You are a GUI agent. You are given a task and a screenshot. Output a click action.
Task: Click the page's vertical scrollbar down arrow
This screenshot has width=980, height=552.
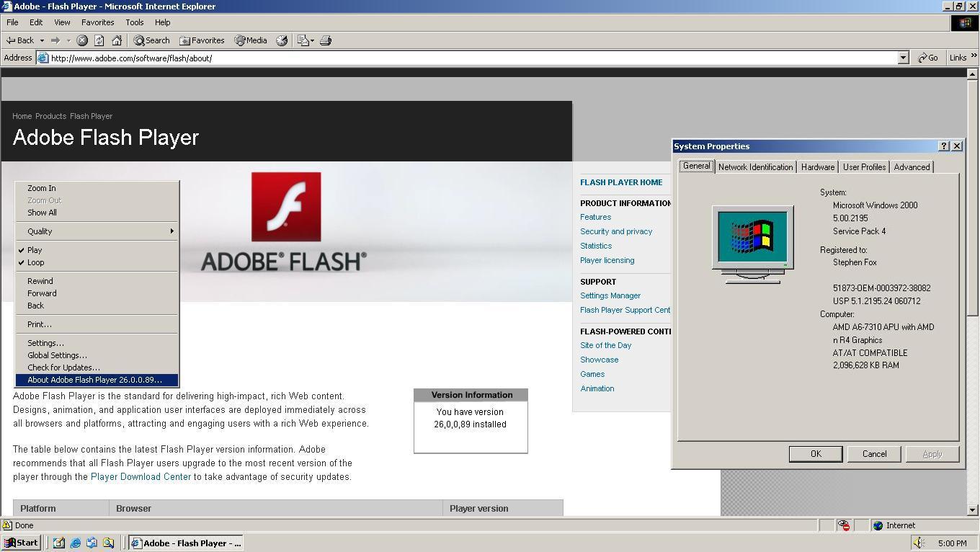(x=972, y=509)
